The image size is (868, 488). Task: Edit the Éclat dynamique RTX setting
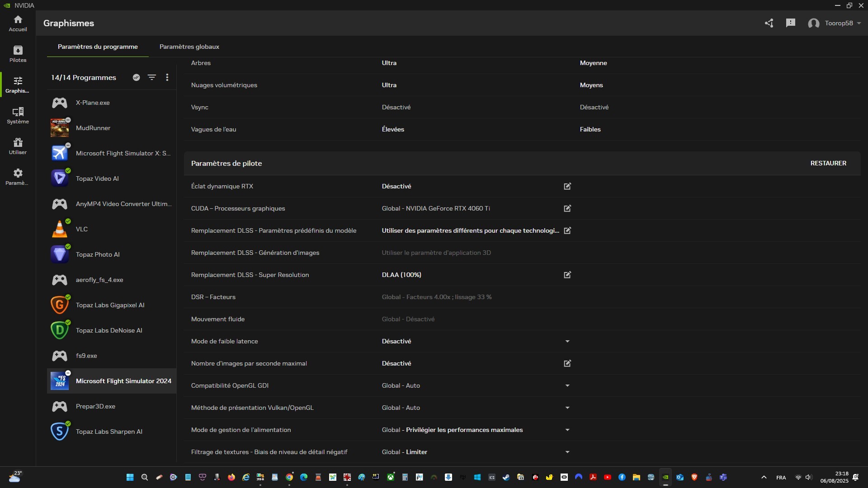coord(567,186)
